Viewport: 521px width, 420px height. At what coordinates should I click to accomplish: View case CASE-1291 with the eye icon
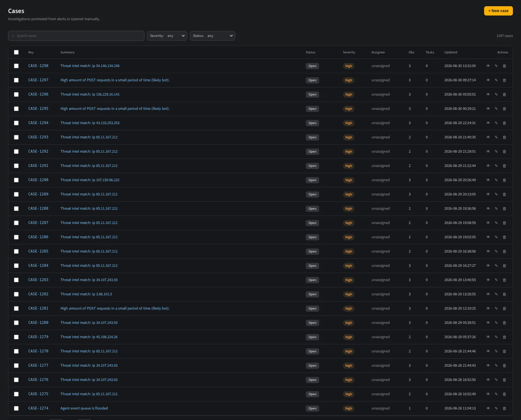pos(488,166)
